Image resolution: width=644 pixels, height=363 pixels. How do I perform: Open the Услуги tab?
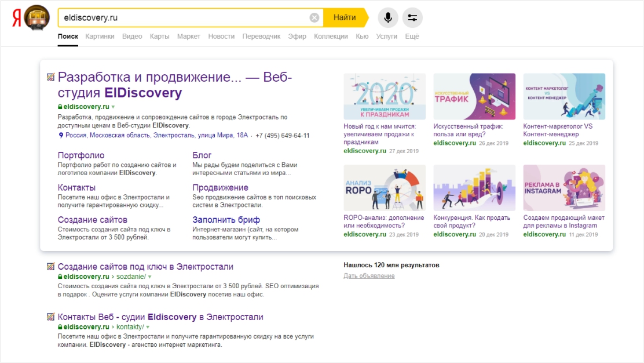386,36
